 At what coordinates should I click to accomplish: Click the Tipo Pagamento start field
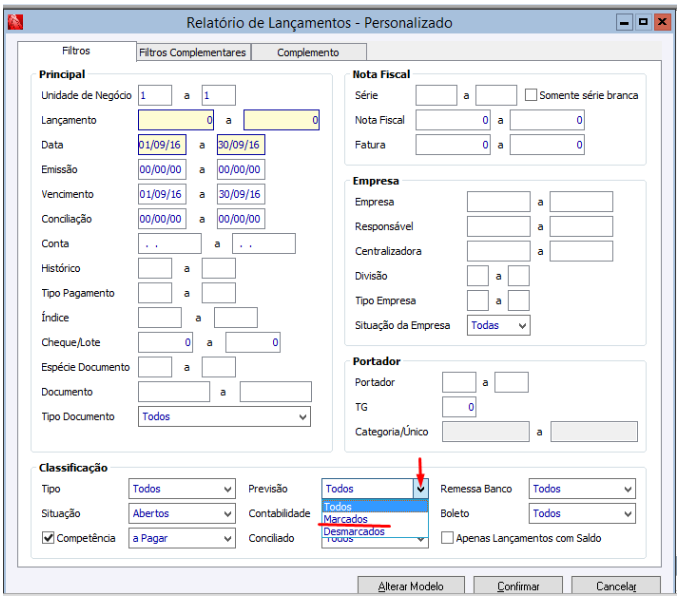pyautogui.click(x=155, y=293)
